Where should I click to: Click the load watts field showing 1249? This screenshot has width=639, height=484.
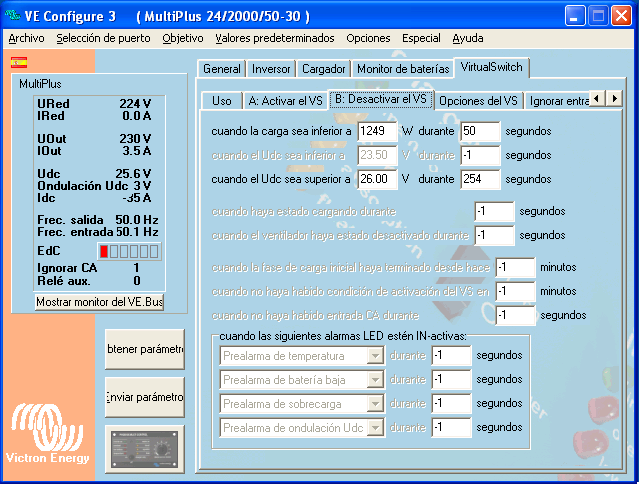coord(377,131)
